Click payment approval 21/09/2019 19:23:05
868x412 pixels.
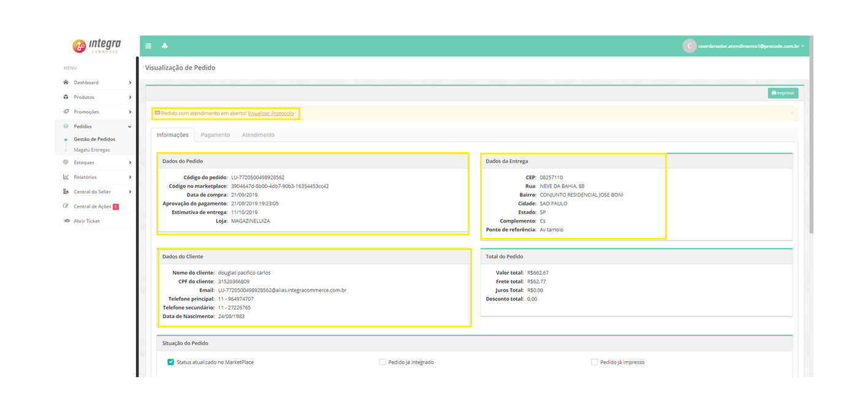coord(254,204)
